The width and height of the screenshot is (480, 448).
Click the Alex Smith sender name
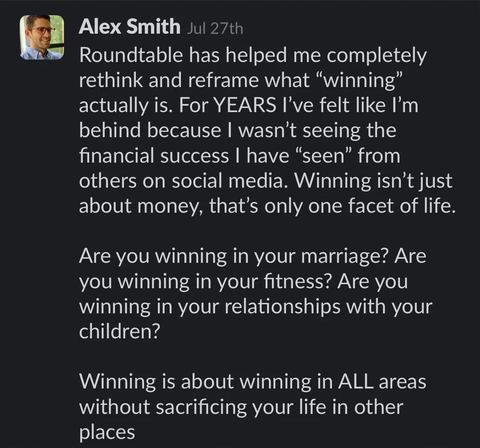(130, 26)
